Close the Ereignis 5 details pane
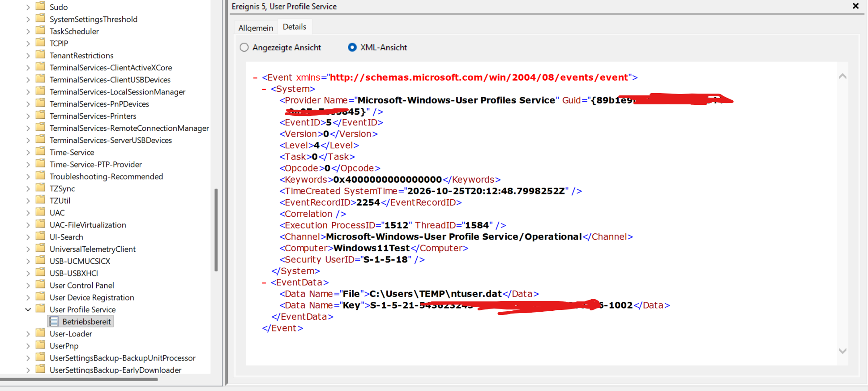 [x=855, y=6]
